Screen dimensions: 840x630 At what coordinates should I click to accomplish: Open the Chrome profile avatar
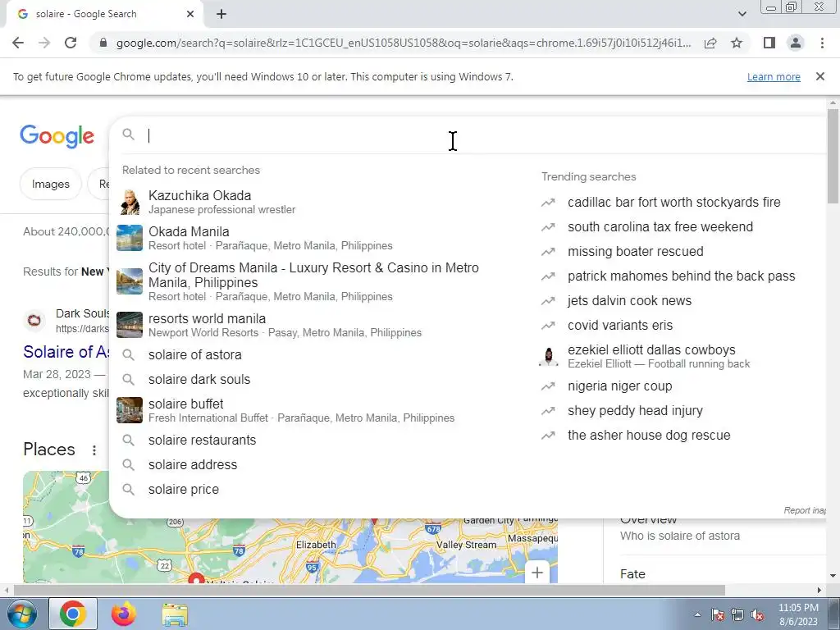(796, 43)
